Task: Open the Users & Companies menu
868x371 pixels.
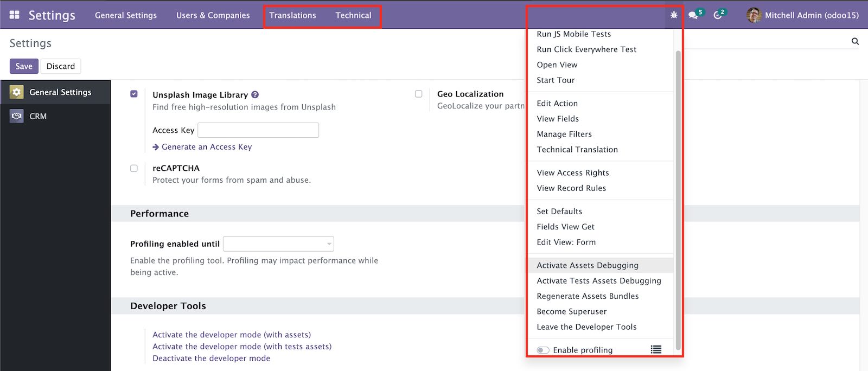Action: coord(213,15)
